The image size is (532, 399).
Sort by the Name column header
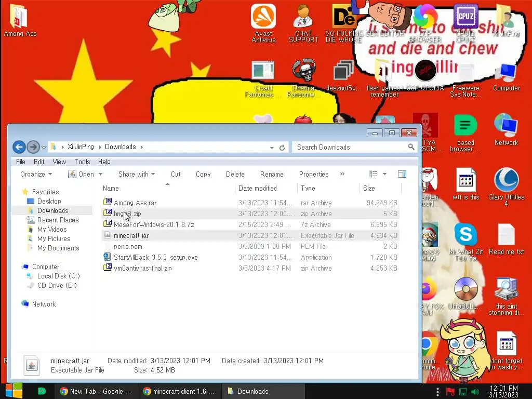(168, 188)
